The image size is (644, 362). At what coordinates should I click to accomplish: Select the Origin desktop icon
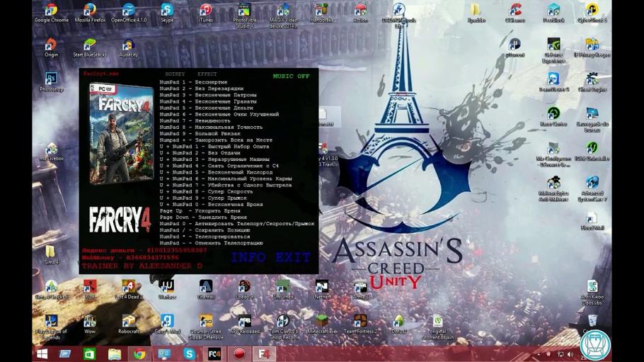point(51,45)
